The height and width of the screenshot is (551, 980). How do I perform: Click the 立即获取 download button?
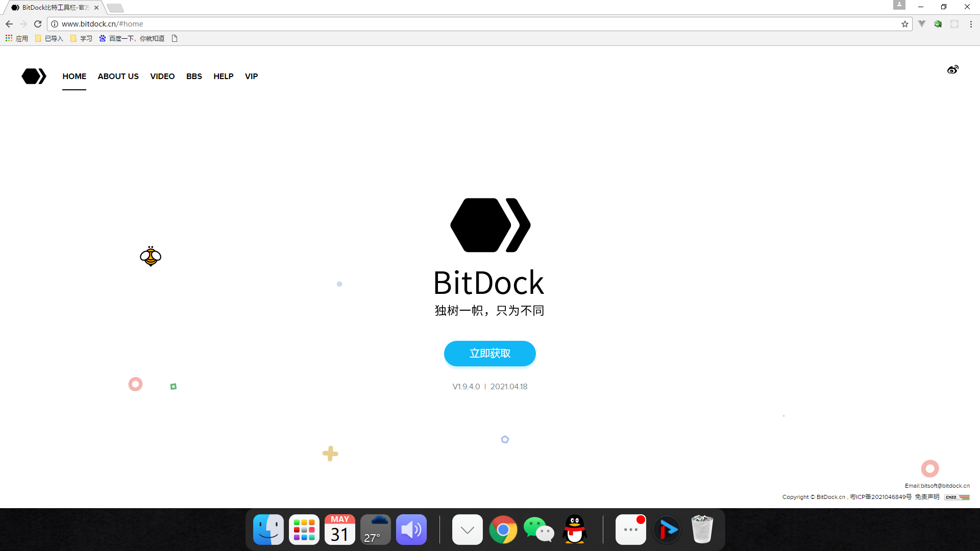pyautogui.click(x=490, y=354)
